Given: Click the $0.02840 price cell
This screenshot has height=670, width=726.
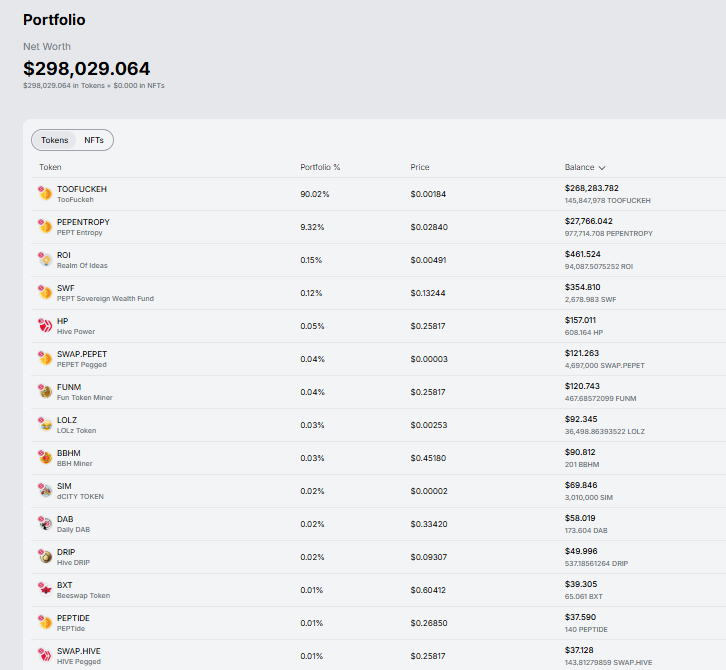Looking at the screenshot, I should coord(429,227).
